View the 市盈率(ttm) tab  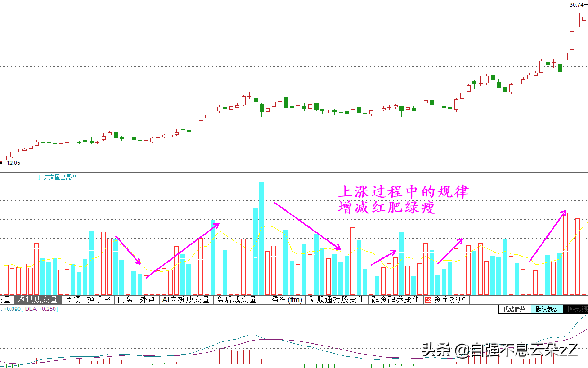coord(283,300)
